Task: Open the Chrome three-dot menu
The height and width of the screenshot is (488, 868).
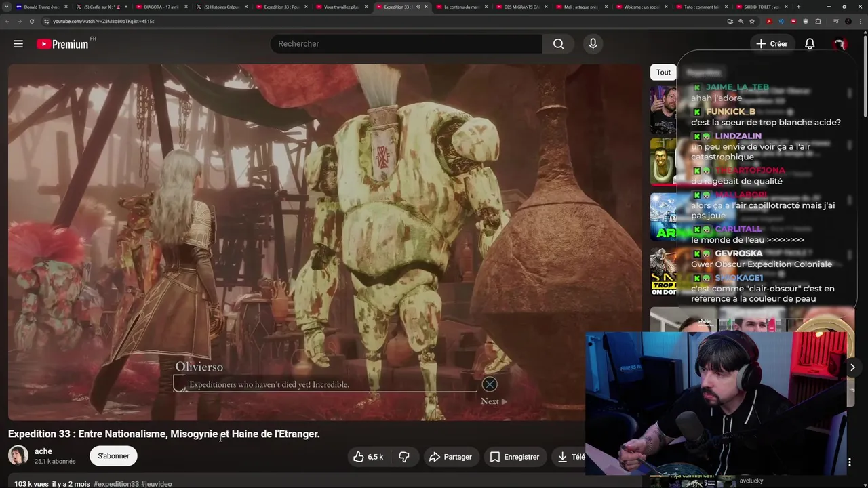Action: tap(859, 21)
